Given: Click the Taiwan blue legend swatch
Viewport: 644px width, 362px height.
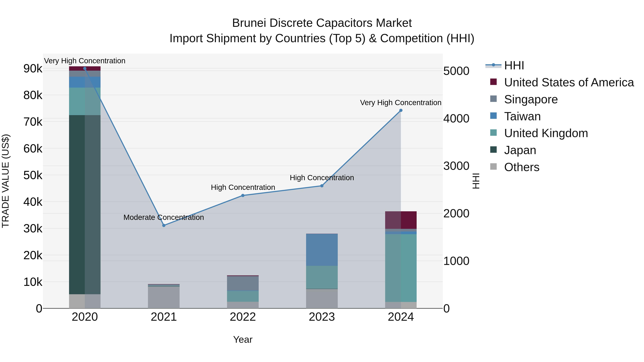Looking at the screenshot, I should point(494,116).
